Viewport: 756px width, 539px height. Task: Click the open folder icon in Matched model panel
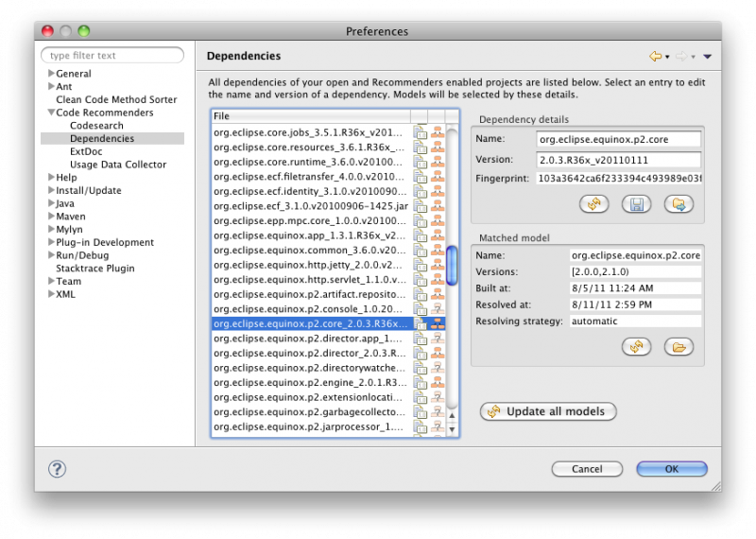(679, 346)
